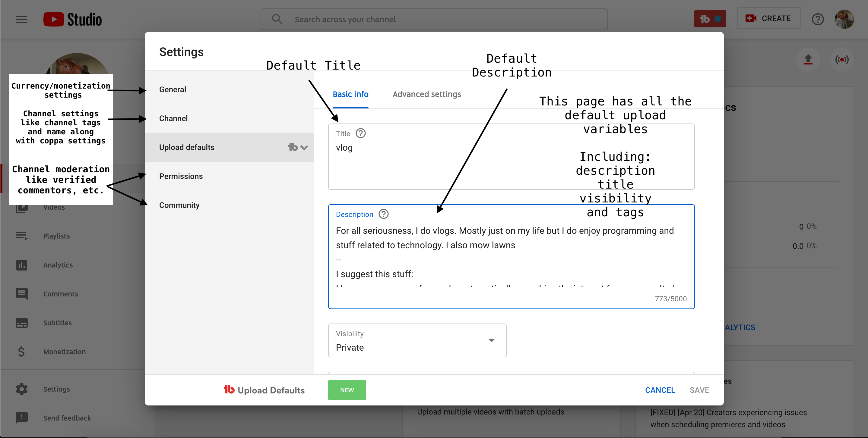Click the Description help tooltip icon
The height and width of the screenshot is (438, 868).
[383, 214]
